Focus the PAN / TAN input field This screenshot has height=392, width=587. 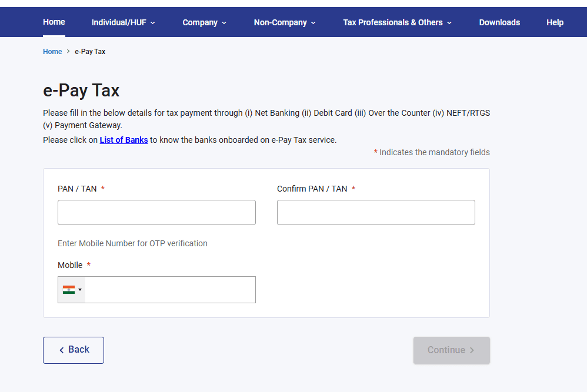tap(156, 212)
